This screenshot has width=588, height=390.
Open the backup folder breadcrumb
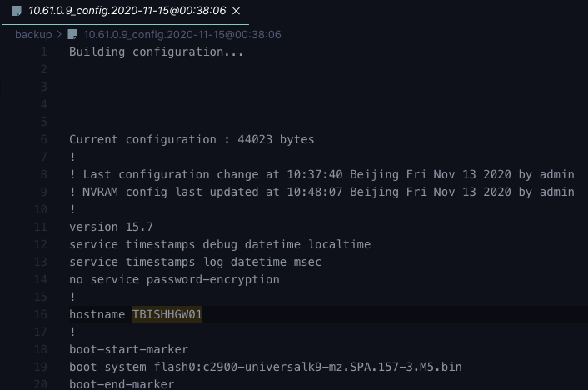[x=32, y=35]
